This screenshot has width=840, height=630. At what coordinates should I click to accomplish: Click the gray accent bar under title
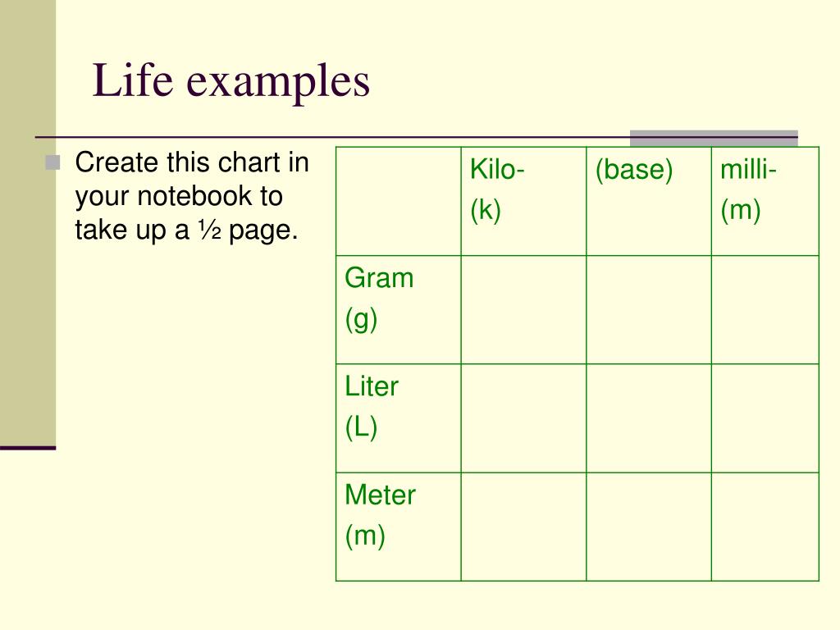pyautogui.click(x=714, y=138)
